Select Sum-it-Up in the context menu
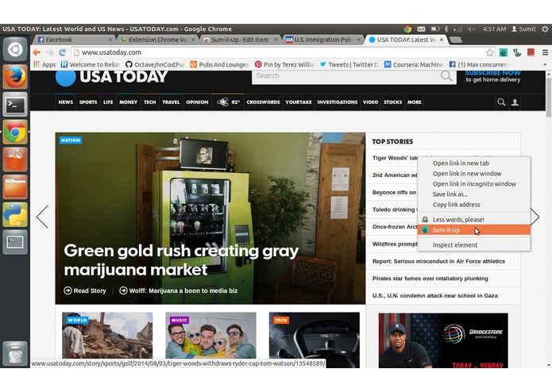The height and width of the screenshot is (392, 552). [474, 230]
